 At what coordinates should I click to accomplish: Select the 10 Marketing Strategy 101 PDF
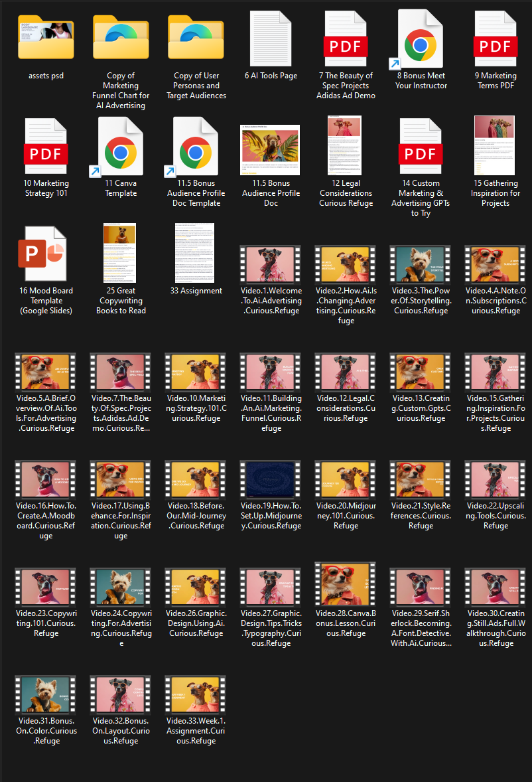tap(46, 146)
